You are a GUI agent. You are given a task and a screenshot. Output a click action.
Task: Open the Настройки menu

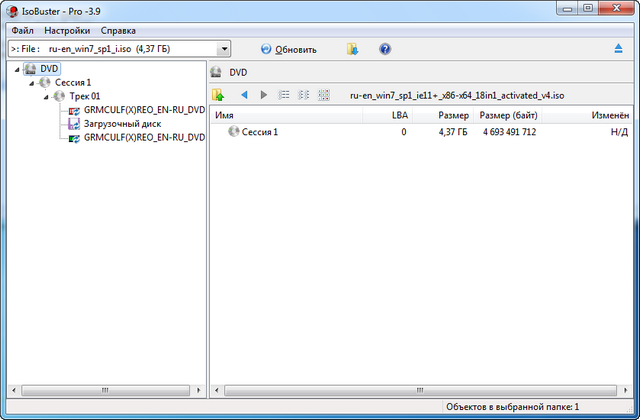point(67,31)
